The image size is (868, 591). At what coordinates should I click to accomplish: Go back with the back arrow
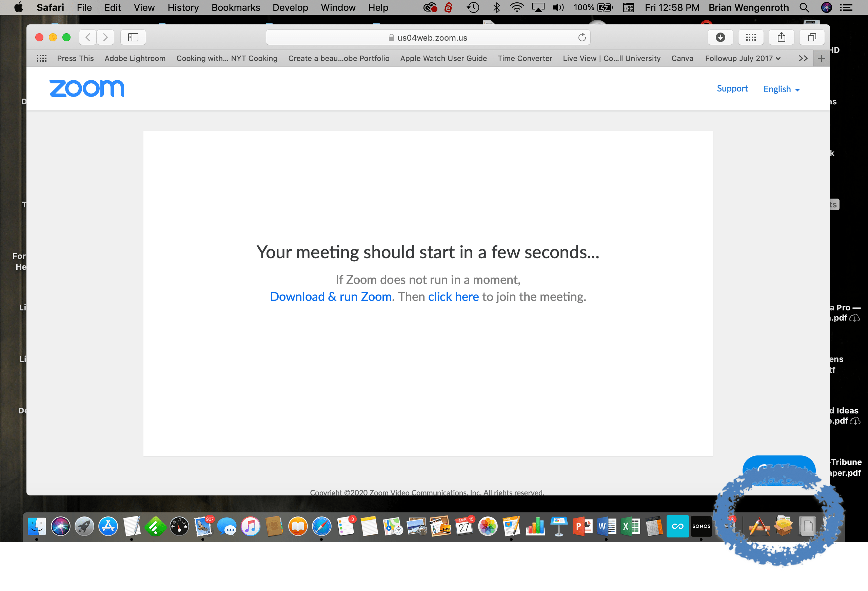[x=88, y=37]
